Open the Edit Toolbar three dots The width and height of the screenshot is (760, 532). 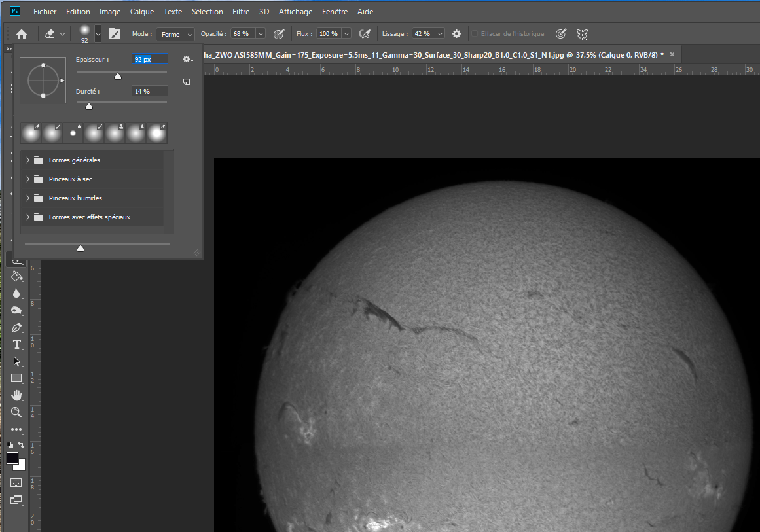tap(17, 429)
